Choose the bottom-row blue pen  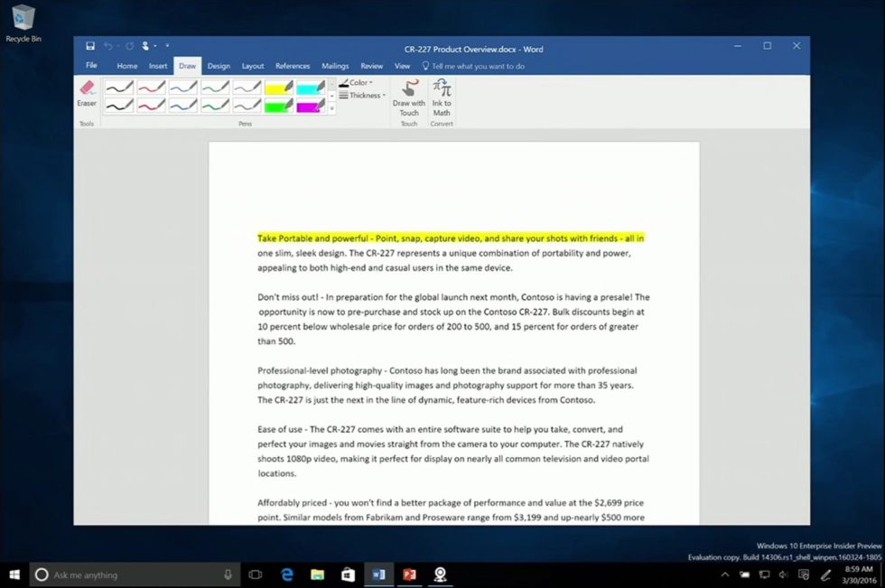(182, 106)
